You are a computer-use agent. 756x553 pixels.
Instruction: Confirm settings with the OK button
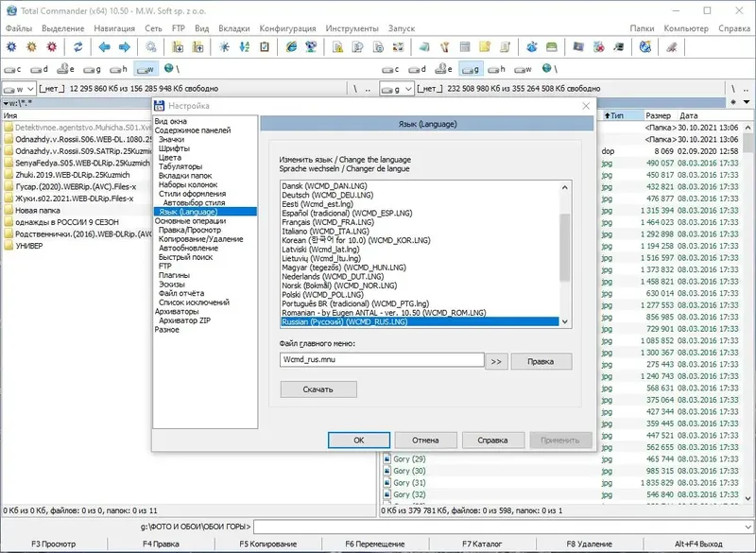pyautogui.click(x=360, y=439)
